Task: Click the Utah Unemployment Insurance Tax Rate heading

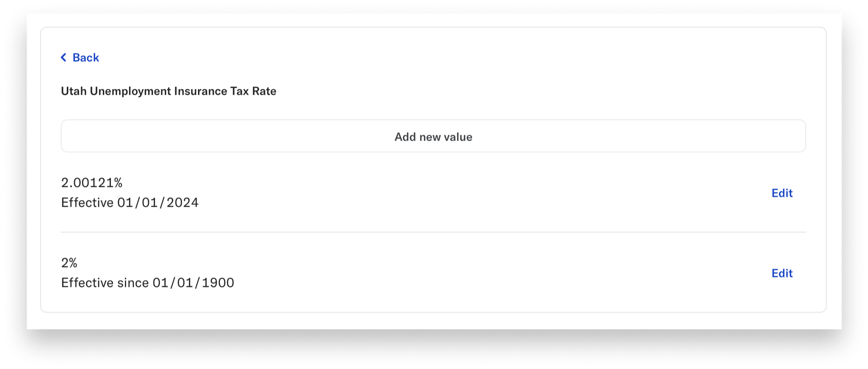Action: tap(168, 91)
